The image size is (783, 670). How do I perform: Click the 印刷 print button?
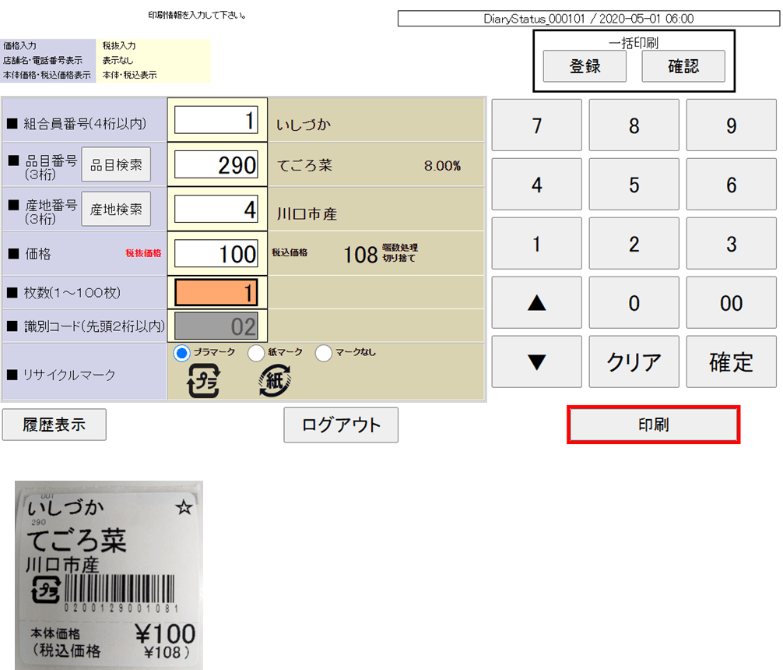tap(654, 425)
